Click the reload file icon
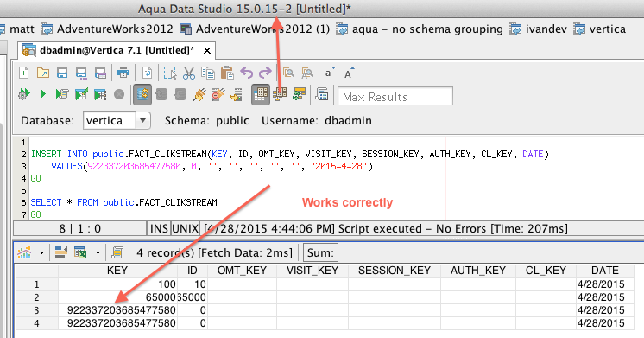This screenshot has height=338, width=644. pyautogui.click(x=147, y=73)
